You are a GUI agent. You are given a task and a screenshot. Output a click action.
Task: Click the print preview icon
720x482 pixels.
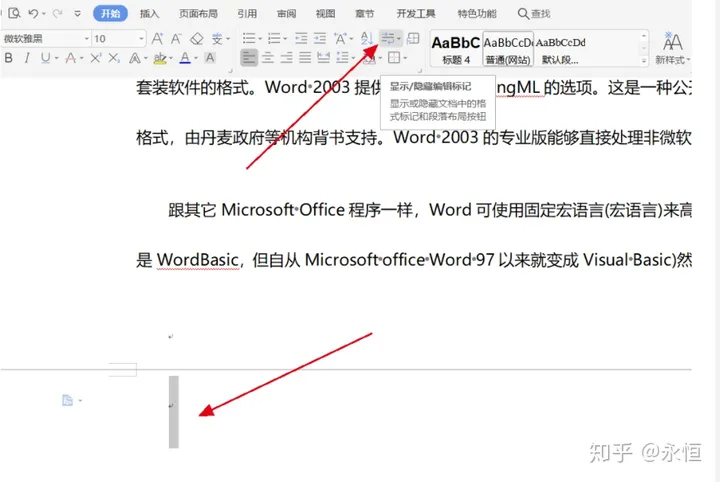click(12, 14)
